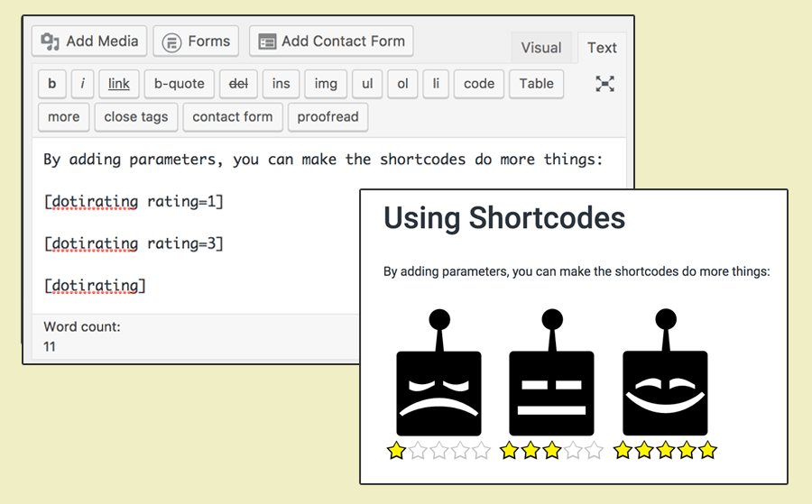Click the fifth star under smiling robot

(x=707, y=450)
